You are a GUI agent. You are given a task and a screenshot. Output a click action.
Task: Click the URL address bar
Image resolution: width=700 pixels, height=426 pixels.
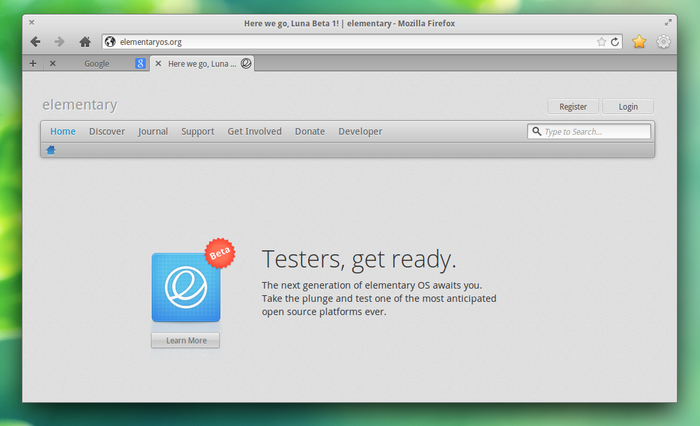point(350,42)
